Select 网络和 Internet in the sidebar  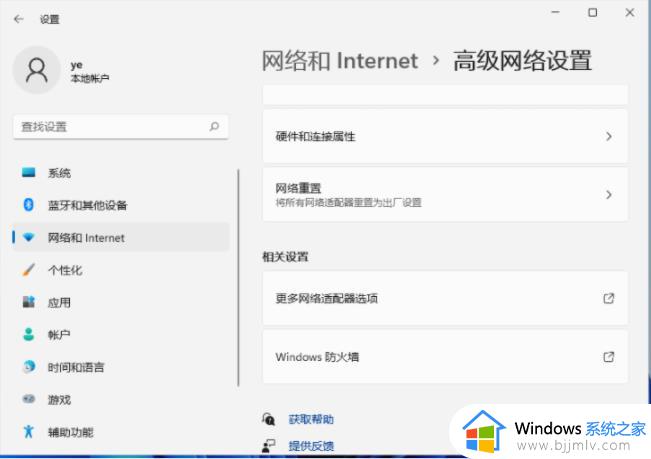[86, 238]
